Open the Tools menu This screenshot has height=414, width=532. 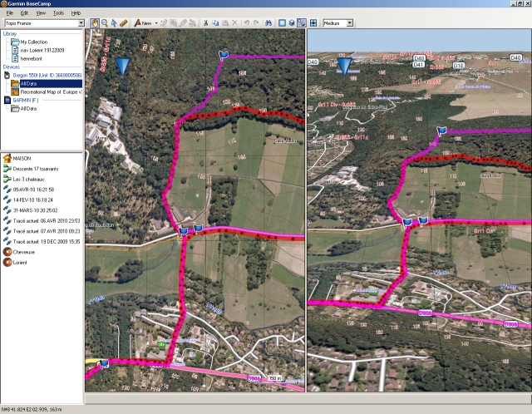click(58, 13)
